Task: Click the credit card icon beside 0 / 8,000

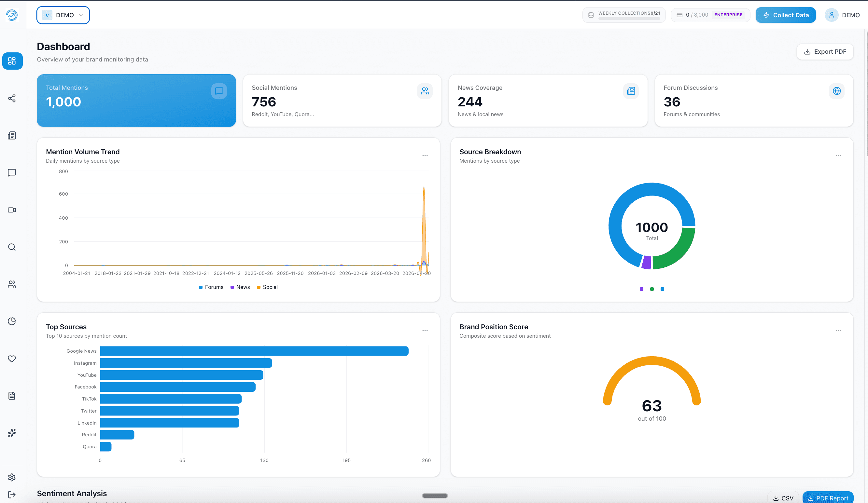Action: point(679,15)
